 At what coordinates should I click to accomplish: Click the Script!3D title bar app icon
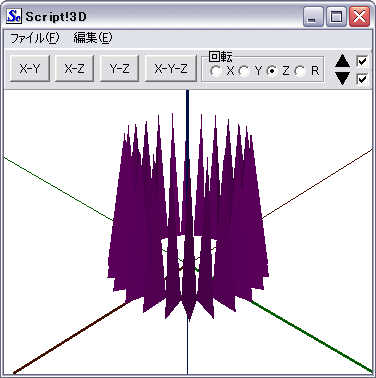(x=14, y=16)
